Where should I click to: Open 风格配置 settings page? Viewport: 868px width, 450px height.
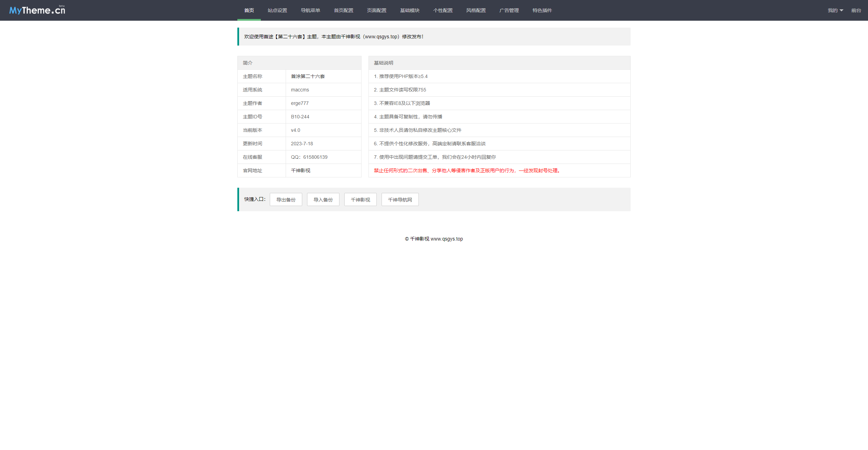click(476, 10)
